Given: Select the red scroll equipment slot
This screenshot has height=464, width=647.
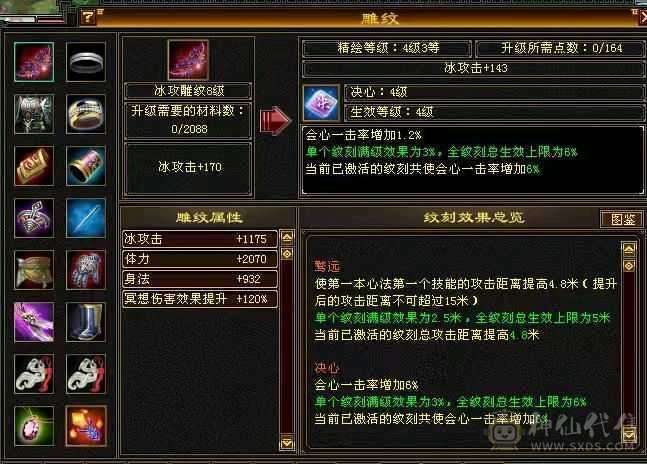Looking at the screenshot, I should tap(34, 166).
